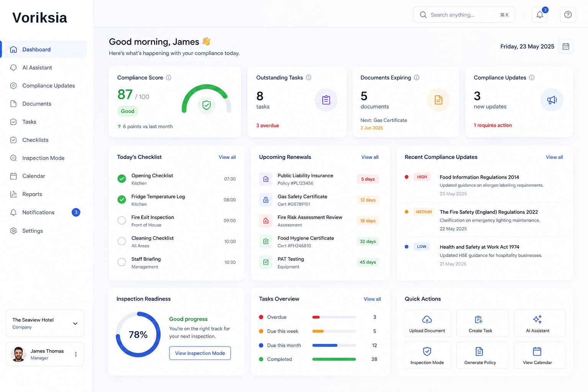
Task: Click the Compliance Score info icon
Action: 168,78
